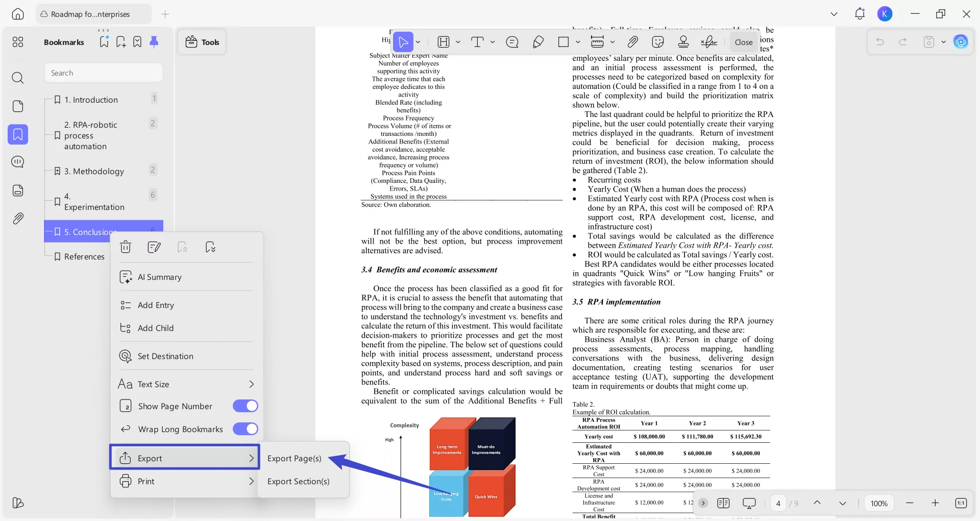Select the Stamp tool
Image resolution: width=980 pixels, height=521 pixels.
tap(683, 42)
